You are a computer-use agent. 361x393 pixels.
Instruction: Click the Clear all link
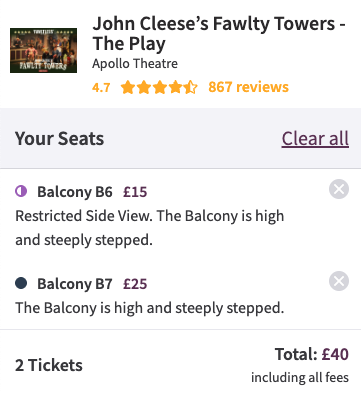[315, 138]
